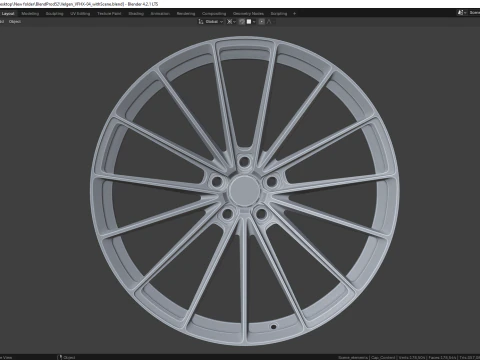480x360 pixels.
Task: Toggle snapping magnet icon in header
Action: (x=242, y=22)
